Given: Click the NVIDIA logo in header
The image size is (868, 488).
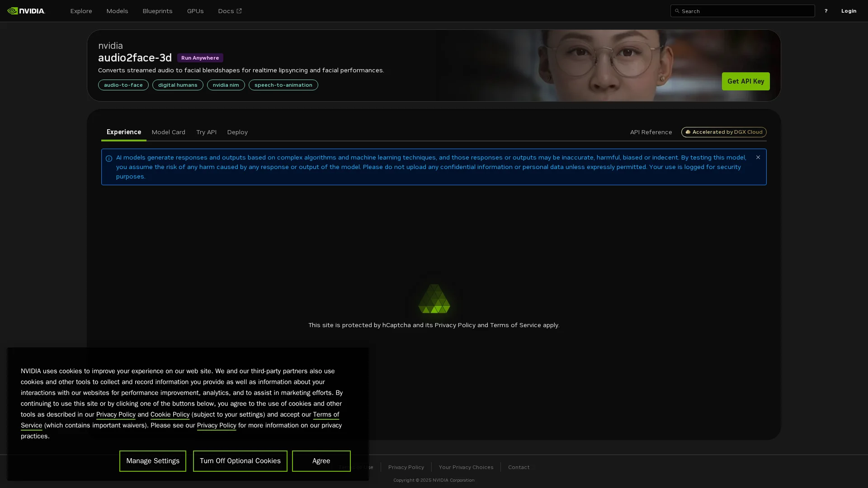Looking at the screenshot, I should (x=26, y=11).
